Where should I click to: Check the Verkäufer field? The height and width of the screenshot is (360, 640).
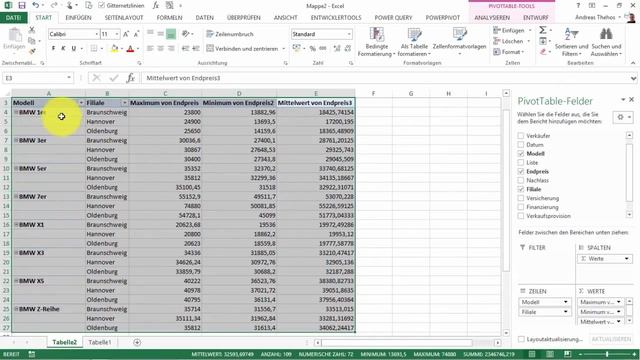[x=520, y=136]
